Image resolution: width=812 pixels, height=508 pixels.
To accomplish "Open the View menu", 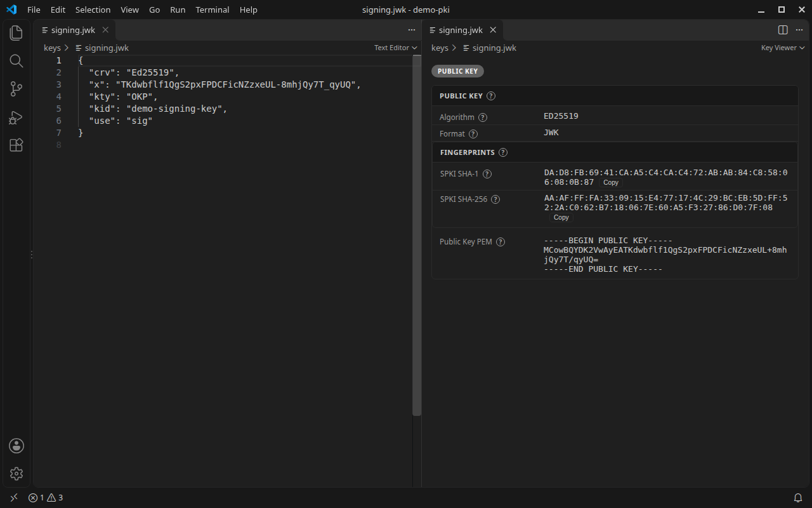I will (129, 10).
